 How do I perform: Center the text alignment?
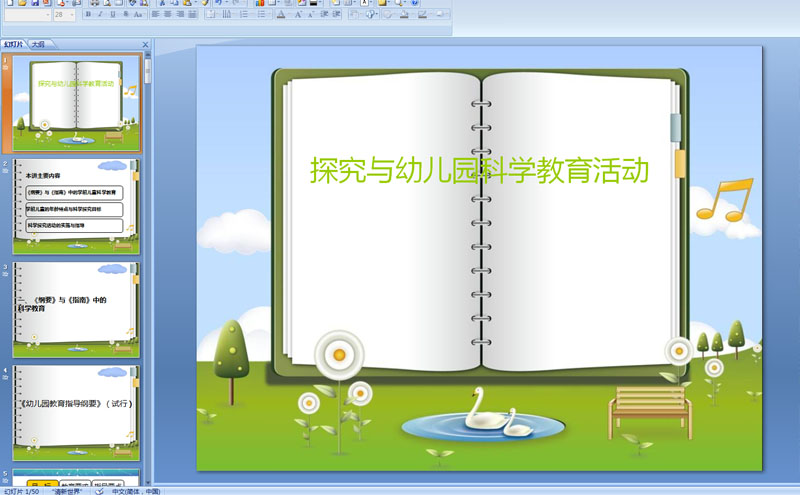click(x=167, y=14)
